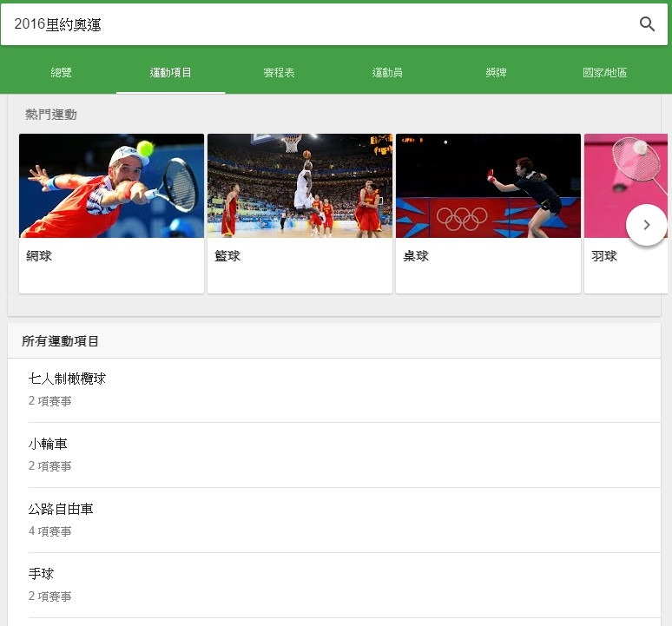Click the search magnifier icon
Viewport: 672px width, 626px height.
647,24
